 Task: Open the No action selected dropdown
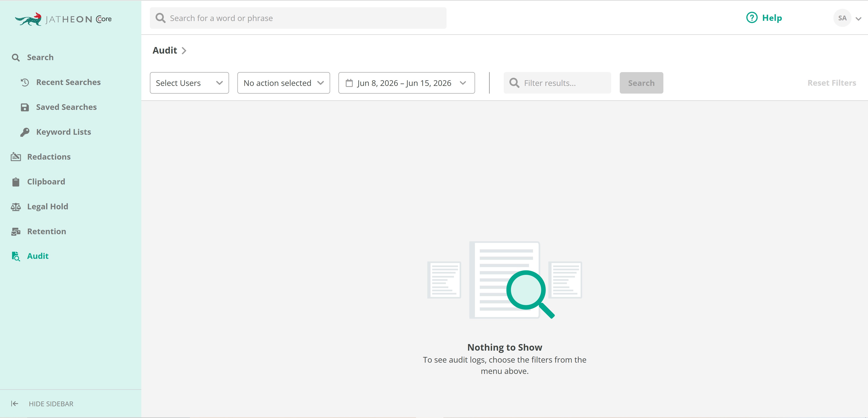click(x=284, y=83)
